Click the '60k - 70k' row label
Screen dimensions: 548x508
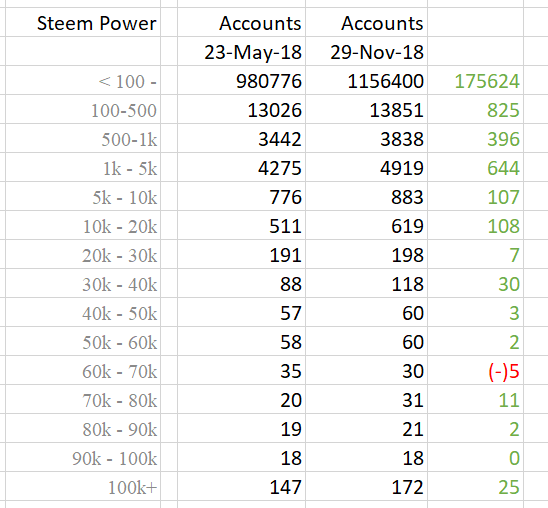(x=120, y=371)
